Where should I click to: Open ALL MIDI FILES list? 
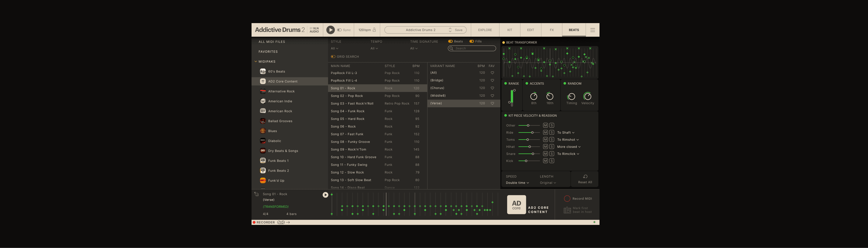[x=272, y=42]
